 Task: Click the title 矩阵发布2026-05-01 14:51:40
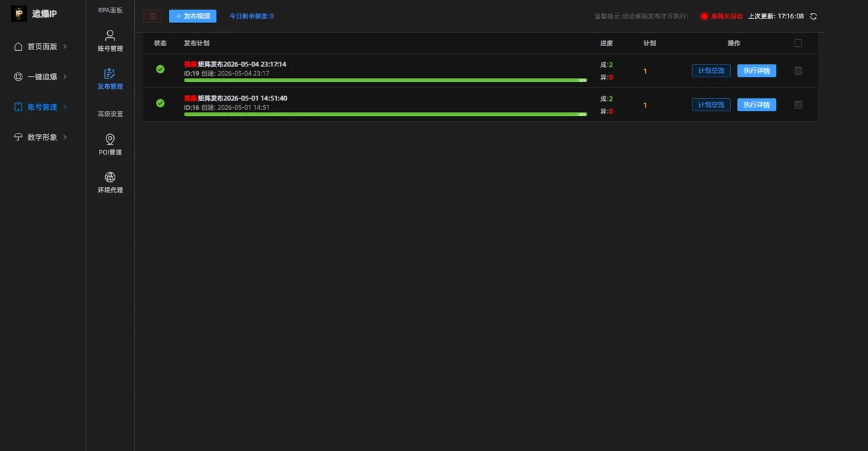[x=242, y=98]
